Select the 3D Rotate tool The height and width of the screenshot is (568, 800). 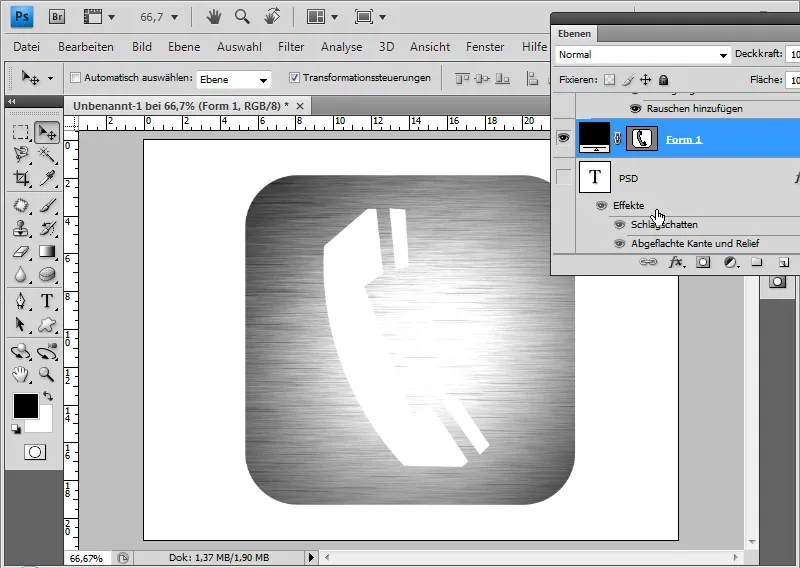pos(20,352)
